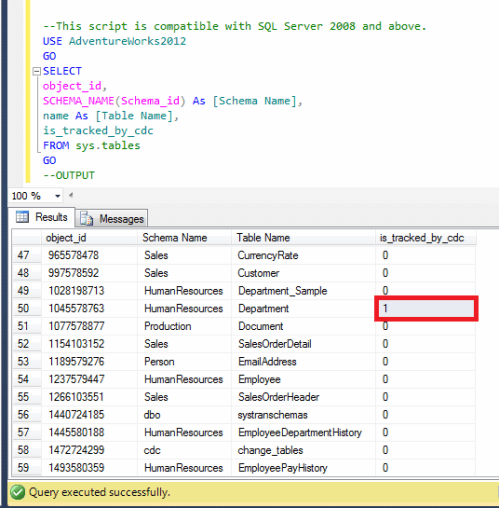The height and width of the screenshot is (508, 499).
Task: Select the Table Name column header
Action: pos(303,238)
